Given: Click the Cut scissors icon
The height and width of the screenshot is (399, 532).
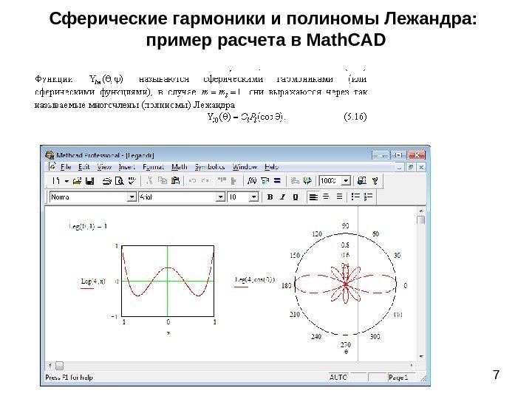Looking at the screenshot, I should click(149, 180).
